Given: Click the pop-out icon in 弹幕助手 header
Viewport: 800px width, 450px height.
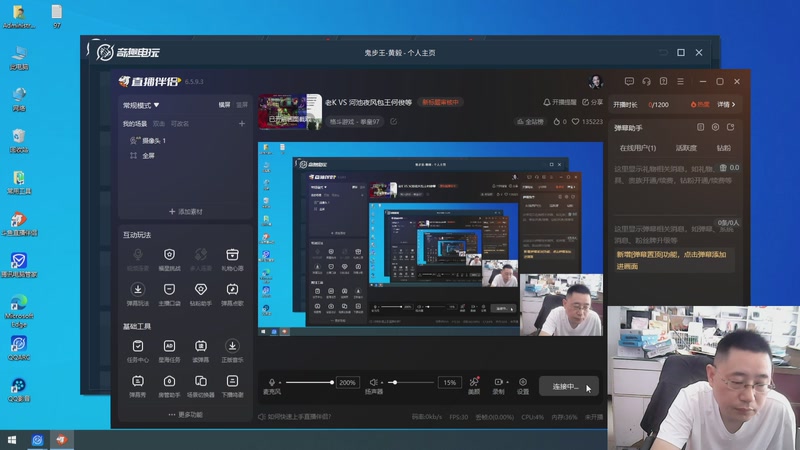Looking at the screenshot, I should 731,127.
